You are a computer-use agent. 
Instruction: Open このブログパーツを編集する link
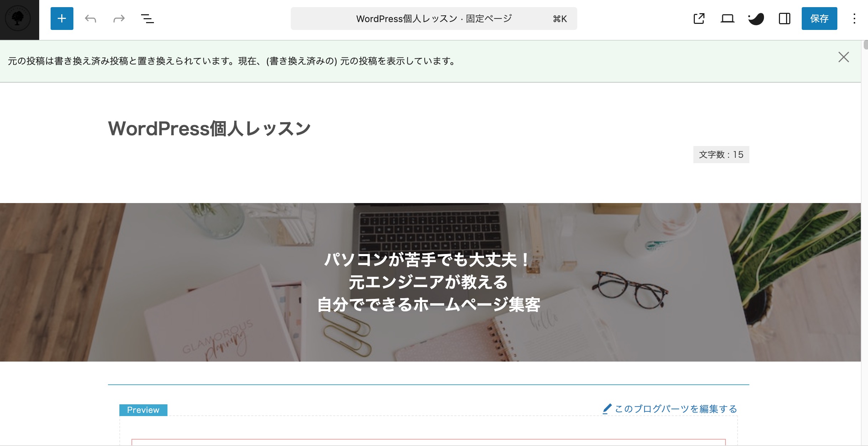click(x=676, y=409)
